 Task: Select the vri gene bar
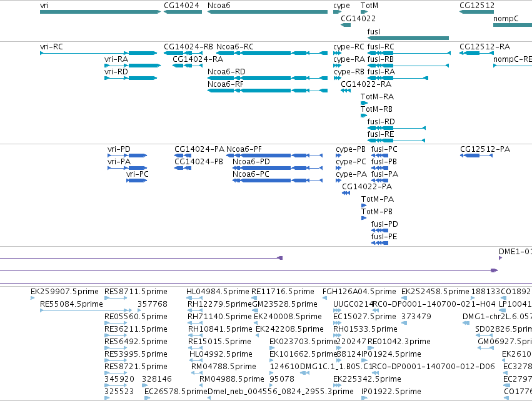tap(100, 12)
